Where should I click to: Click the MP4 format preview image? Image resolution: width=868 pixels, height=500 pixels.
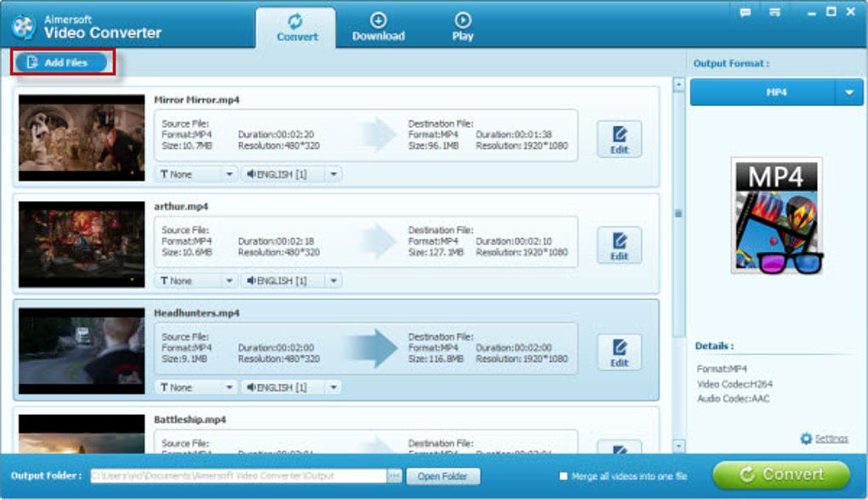[777, 216]
